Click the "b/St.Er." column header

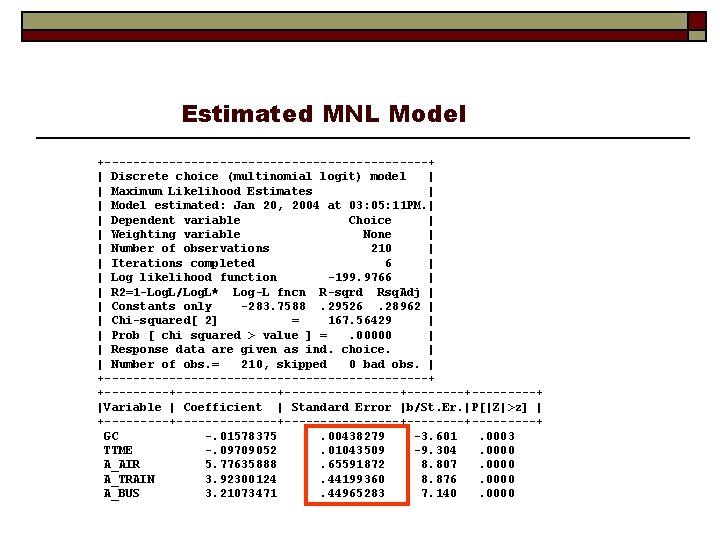(x=434, y=407)
